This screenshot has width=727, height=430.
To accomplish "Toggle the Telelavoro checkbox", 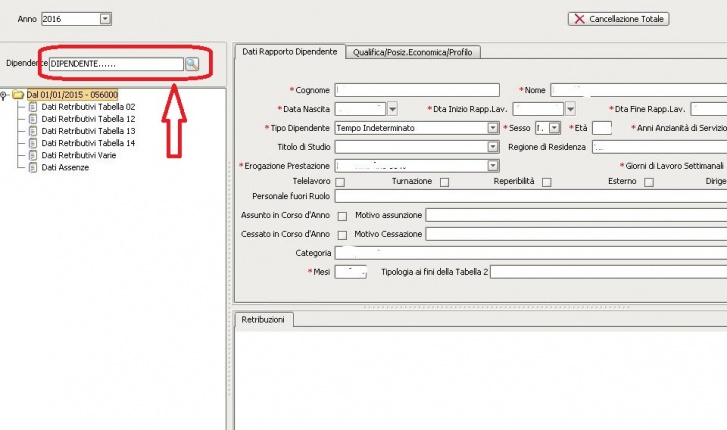I will [340, 182].
